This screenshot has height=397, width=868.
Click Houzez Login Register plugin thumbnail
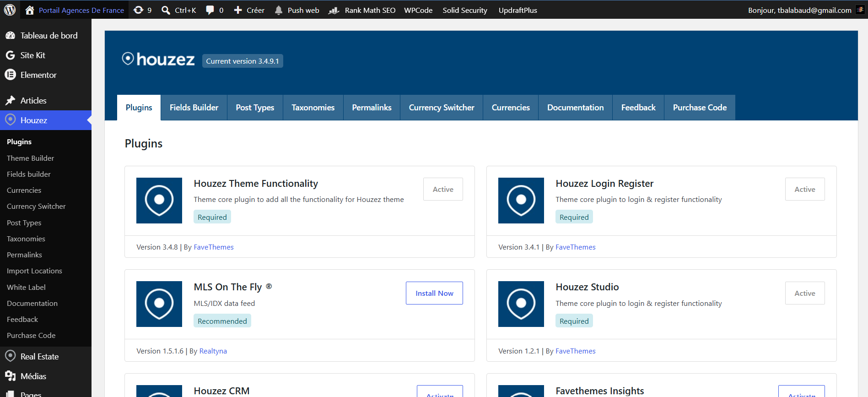click(x=521, y=201)
